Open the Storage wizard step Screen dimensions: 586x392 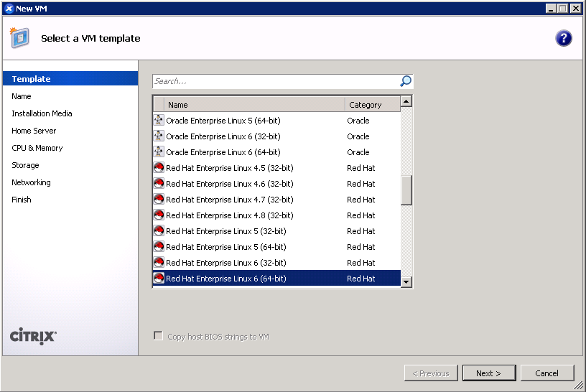25,165
